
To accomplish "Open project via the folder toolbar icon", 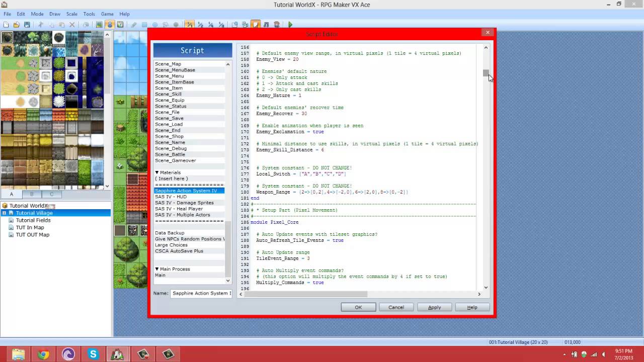I will 17,25.
